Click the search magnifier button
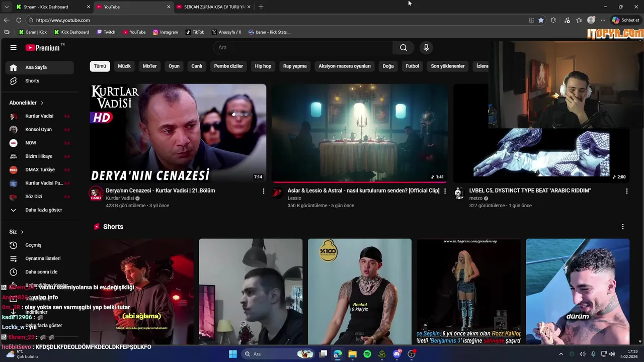The image size is (644, 362). pyautogui.click(x=404, y=48)
